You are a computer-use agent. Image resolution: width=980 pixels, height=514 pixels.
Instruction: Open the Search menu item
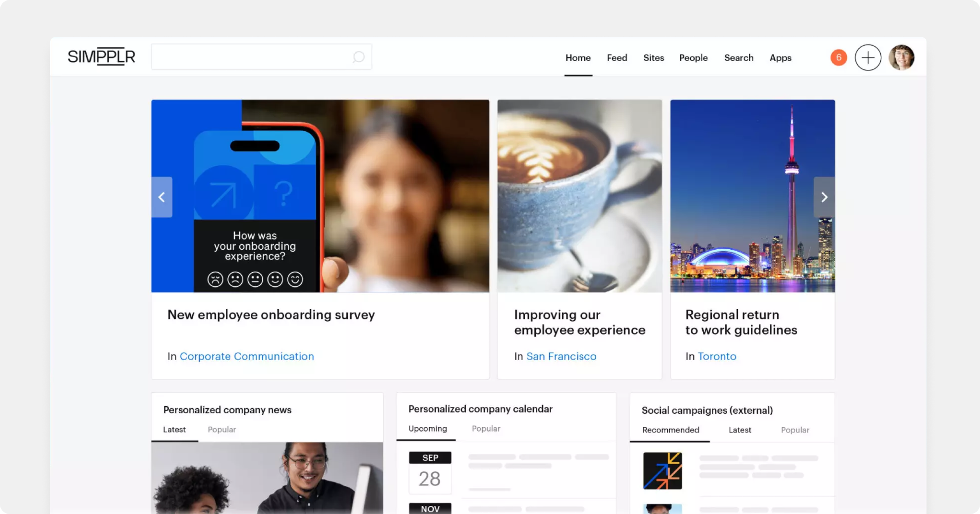(x=739, y=58)
